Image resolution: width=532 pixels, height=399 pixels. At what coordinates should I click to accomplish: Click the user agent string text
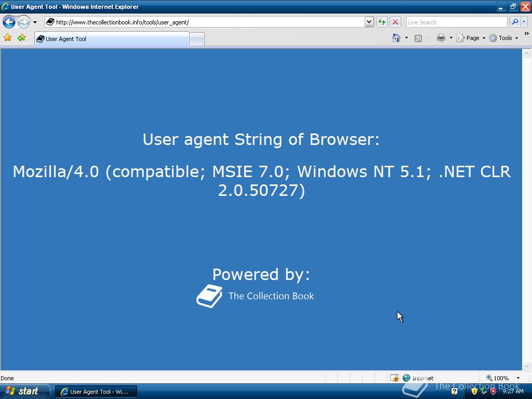pyautogui.click(x=261, y=180)
